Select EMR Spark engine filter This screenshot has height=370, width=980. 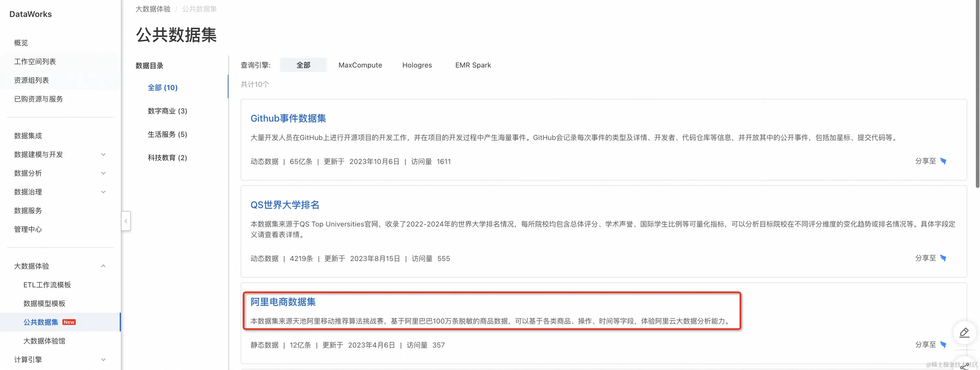click(x=473, y=65)
